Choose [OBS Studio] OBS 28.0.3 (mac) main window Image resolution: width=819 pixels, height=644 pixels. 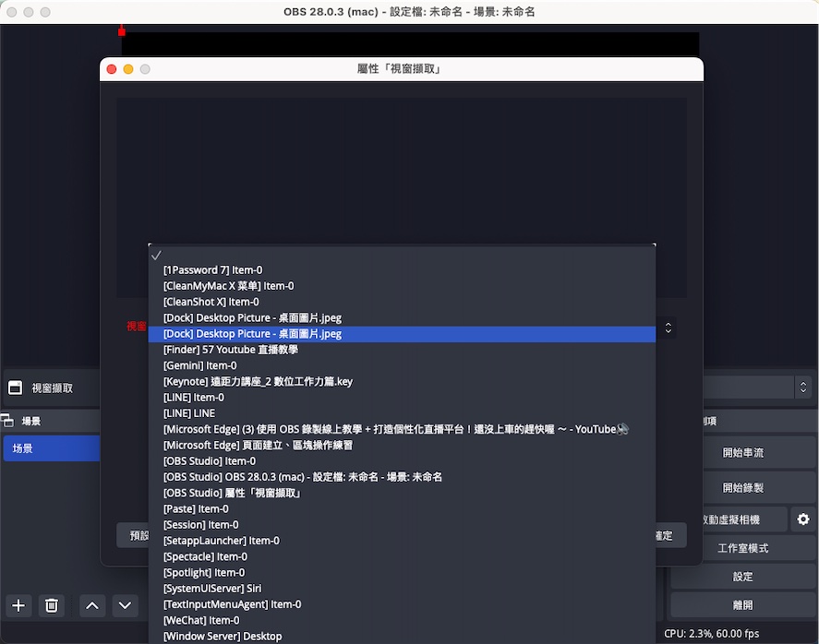[x=402, y=477]
